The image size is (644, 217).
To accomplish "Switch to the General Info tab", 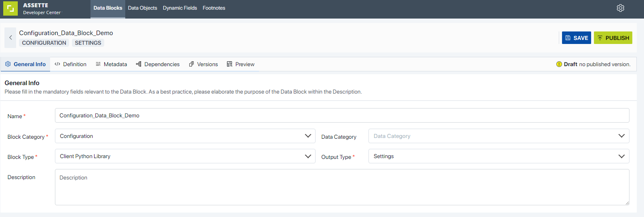I will tap(25, 64).
